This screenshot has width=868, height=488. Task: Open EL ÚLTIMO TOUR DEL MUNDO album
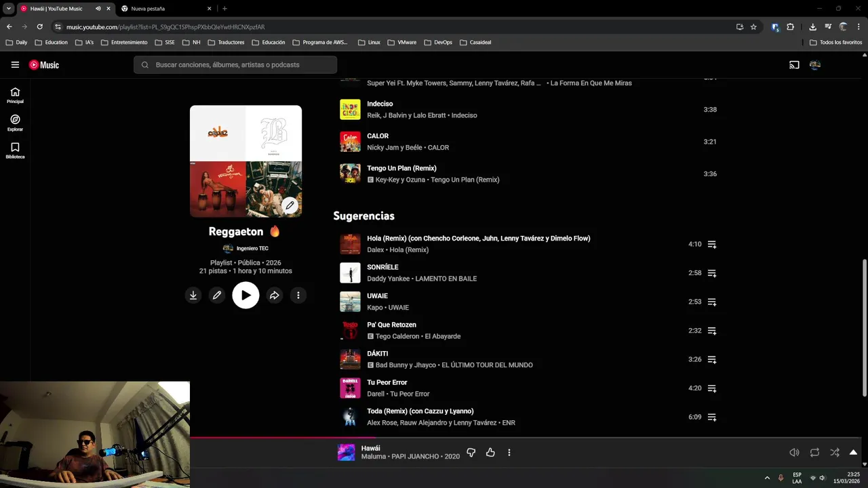pos(487,365)
